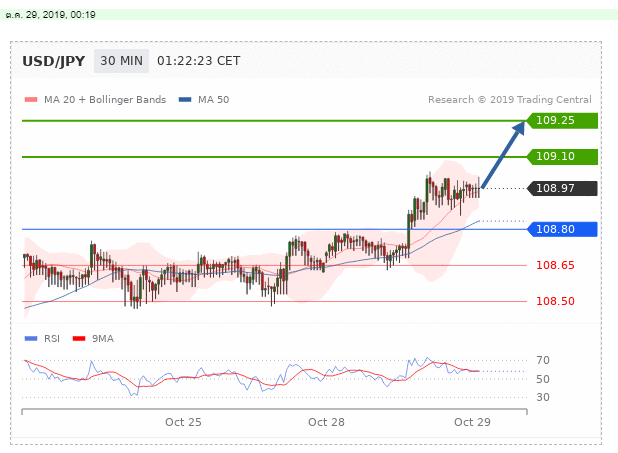The width and height of the screenshot is (618, 453).
Task: Select the USD/JPY pair title
Action: (x=54, y=62)
